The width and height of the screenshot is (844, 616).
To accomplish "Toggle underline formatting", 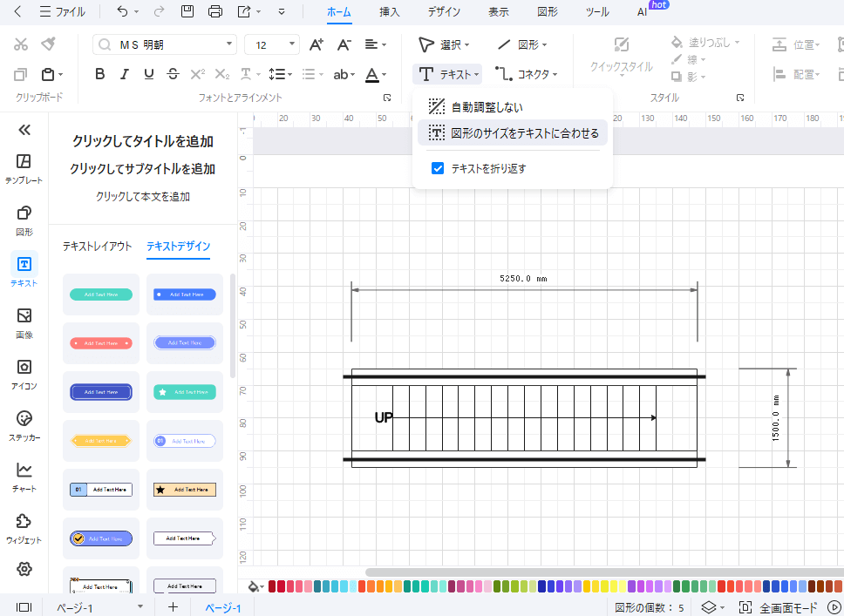I will pos(149,74).
